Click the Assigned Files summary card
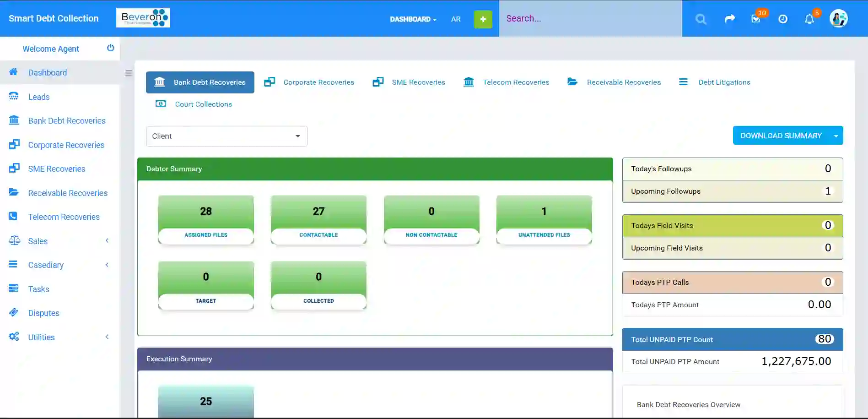This screenshot has height=419, width=868. [x=206, y=220]
